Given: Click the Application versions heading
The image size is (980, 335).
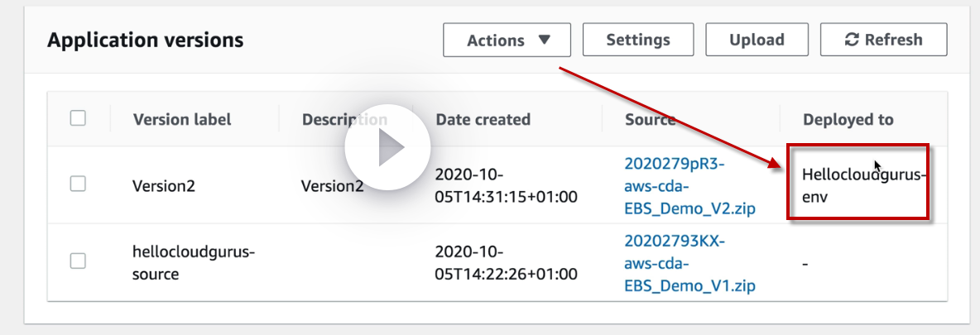Looking at the screenshot, I should pos(146,40).
